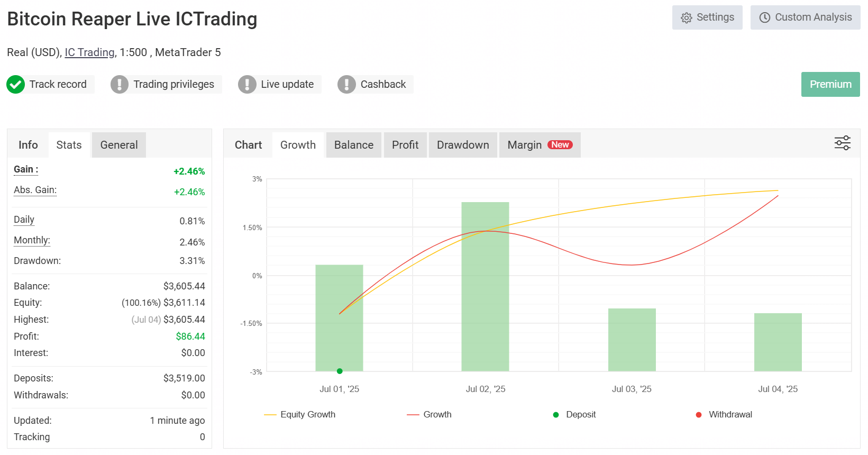Click the green Track record checkmark icon

click(x=16, y=84)
